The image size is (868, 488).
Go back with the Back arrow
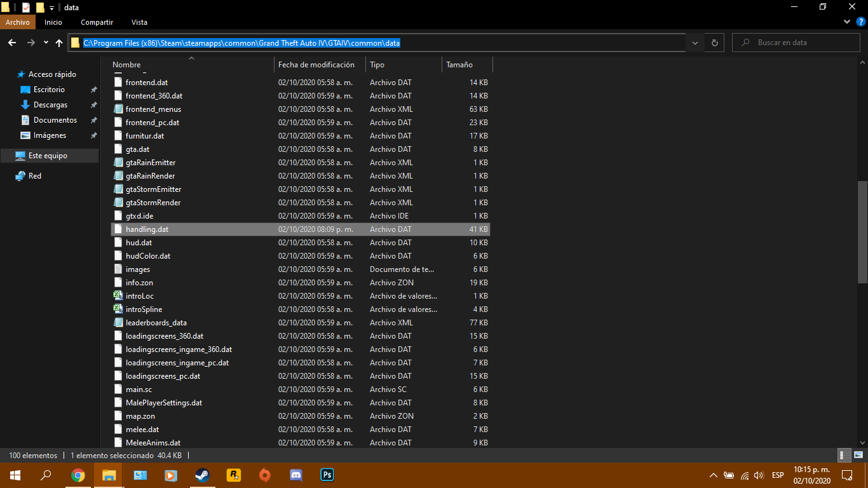(12, 43)
